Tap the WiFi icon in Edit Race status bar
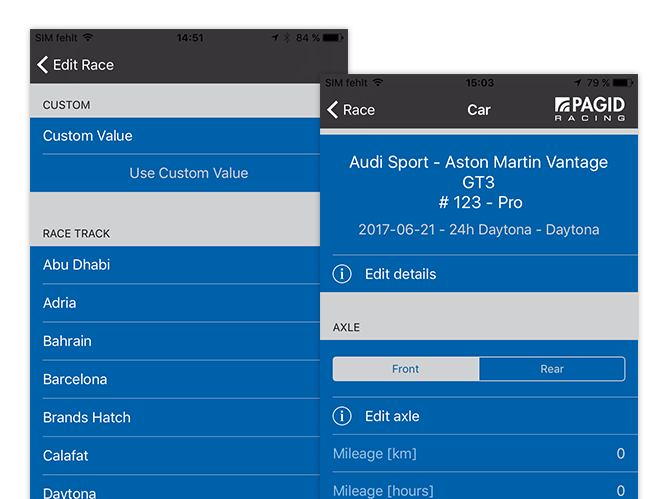 (88, 37)
